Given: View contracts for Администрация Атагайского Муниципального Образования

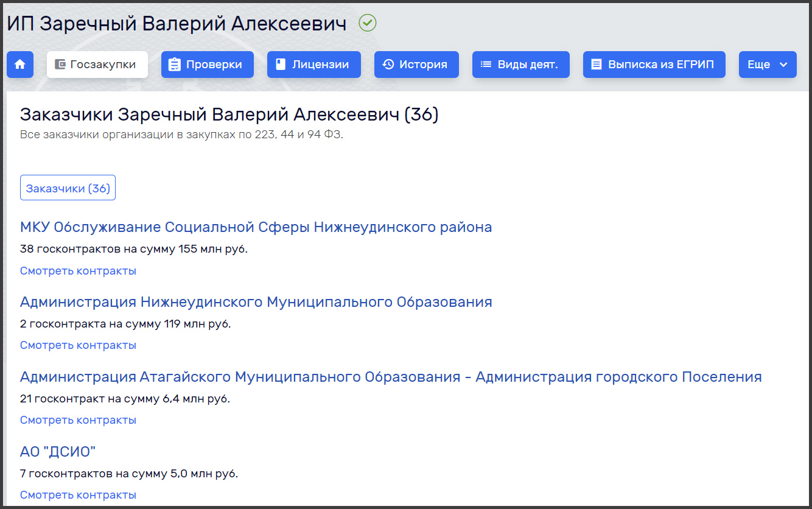Looking at the screenshot, I should pos(78,420).
